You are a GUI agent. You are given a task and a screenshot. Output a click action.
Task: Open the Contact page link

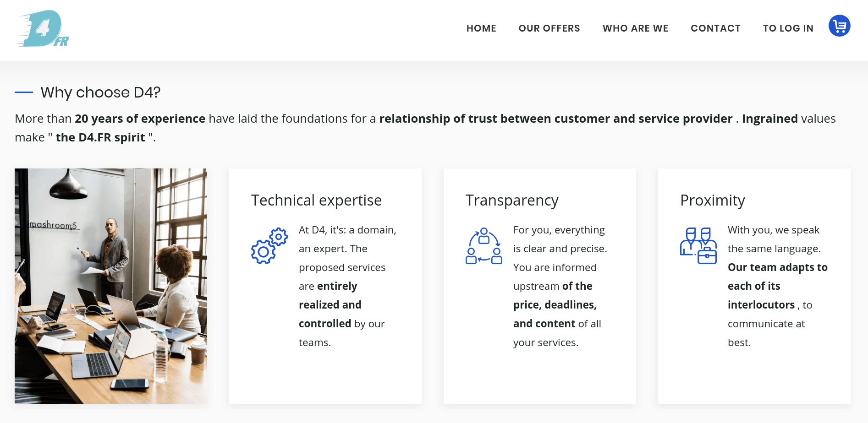pos(715,28)
